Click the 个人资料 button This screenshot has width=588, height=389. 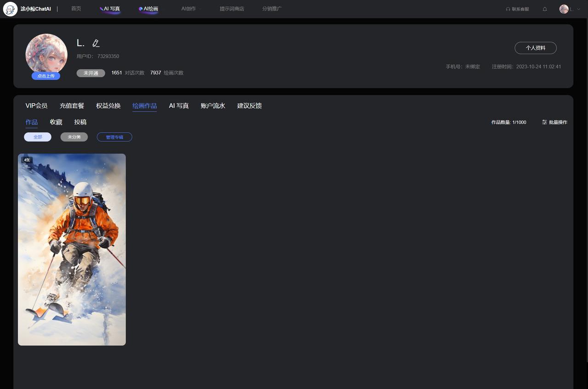535,48
